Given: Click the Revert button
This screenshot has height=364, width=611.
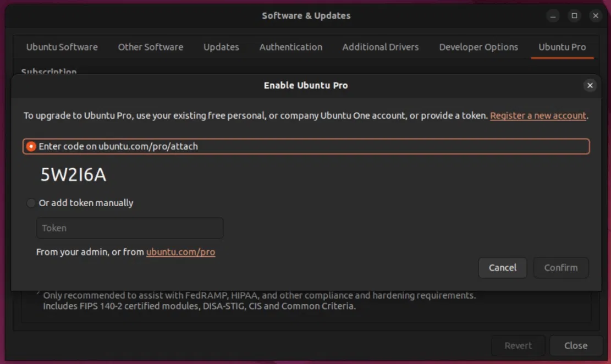Looking at the screenshot, I should click(518, 346).
